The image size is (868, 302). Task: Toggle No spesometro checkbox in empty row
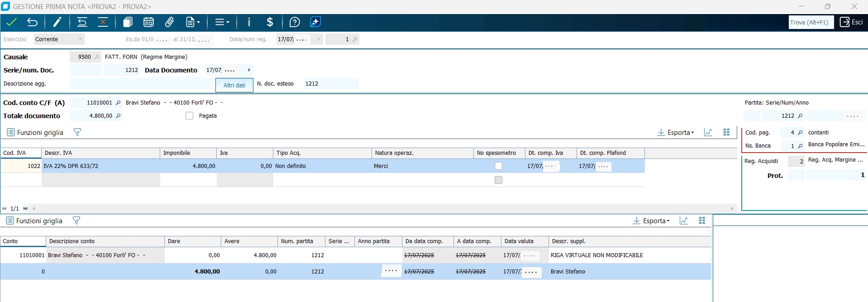click(x=498, y=180)
